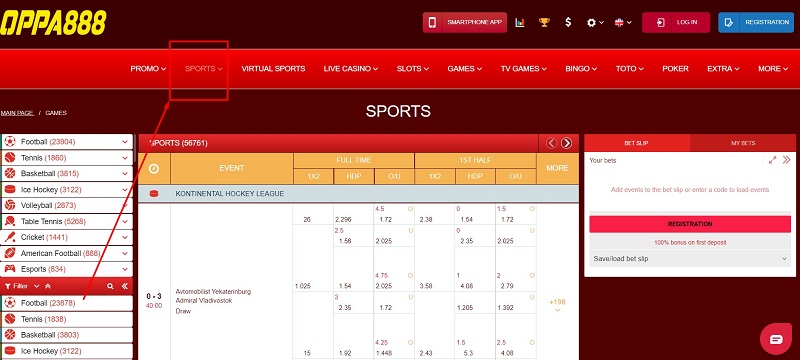The width and height of the screenshot is (800, 360).
Task: Open the Live Casino dropdown arrow
Action: (376, 69)
